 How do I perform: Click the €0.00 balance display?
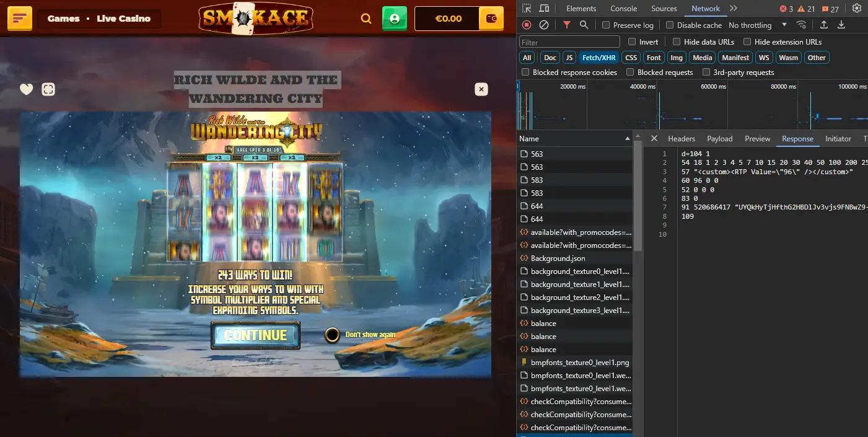(449, 19)
